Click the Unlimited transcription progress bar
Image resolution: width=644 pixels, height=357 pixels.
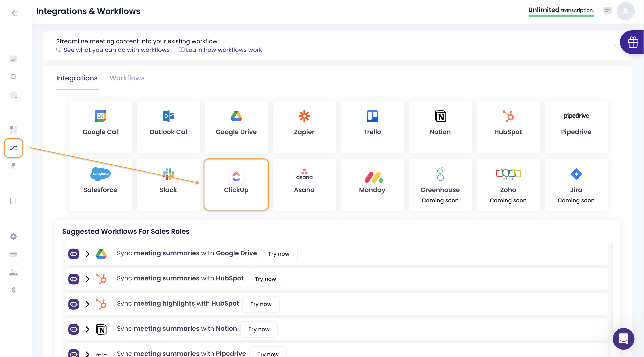561,16
